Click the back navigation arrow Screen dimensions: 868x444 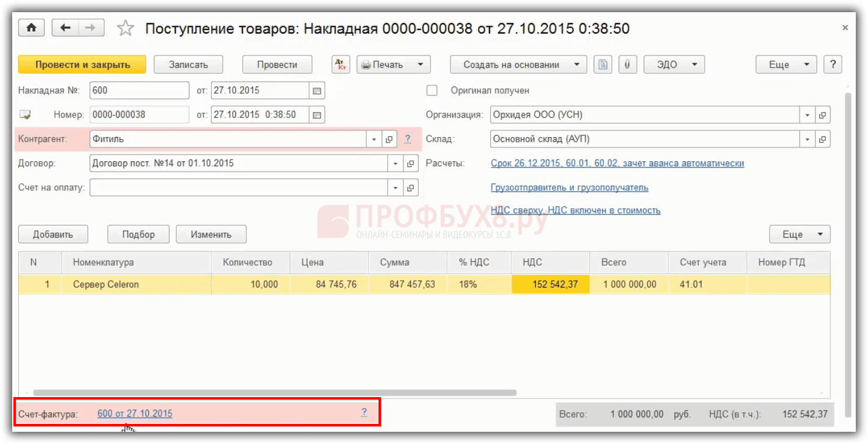pos(65,28)
